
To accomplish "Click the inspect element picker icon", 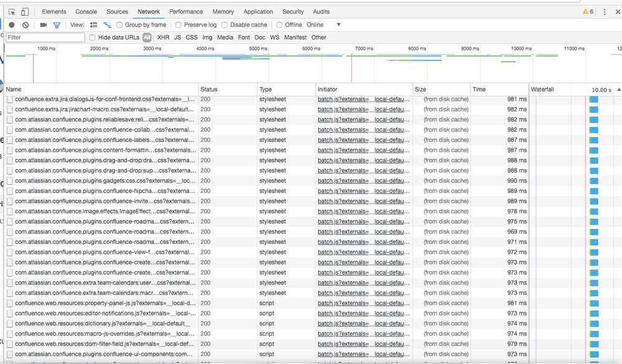I will [12, 12].
